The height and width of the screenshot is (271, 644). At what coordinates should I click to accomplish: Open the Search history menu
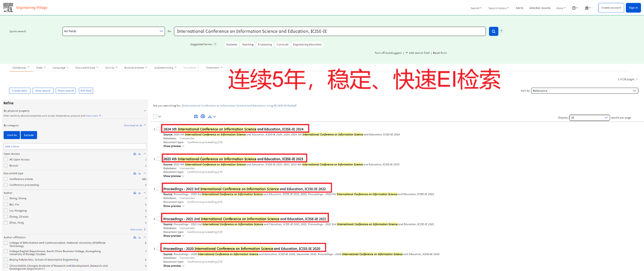click(x=499, y=8)
